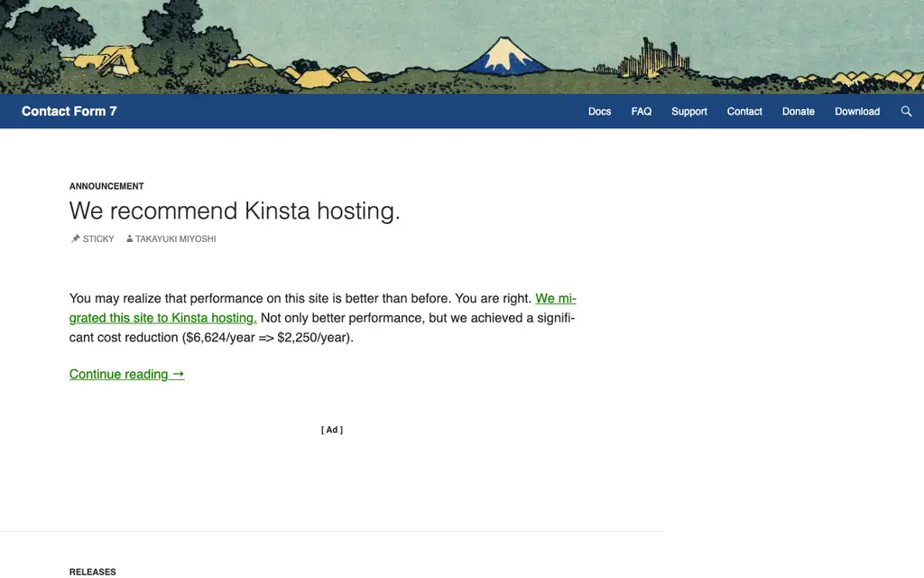Go to Contact Form 7 site title
The width and height of the screenshot is (924, 578).
69,111
